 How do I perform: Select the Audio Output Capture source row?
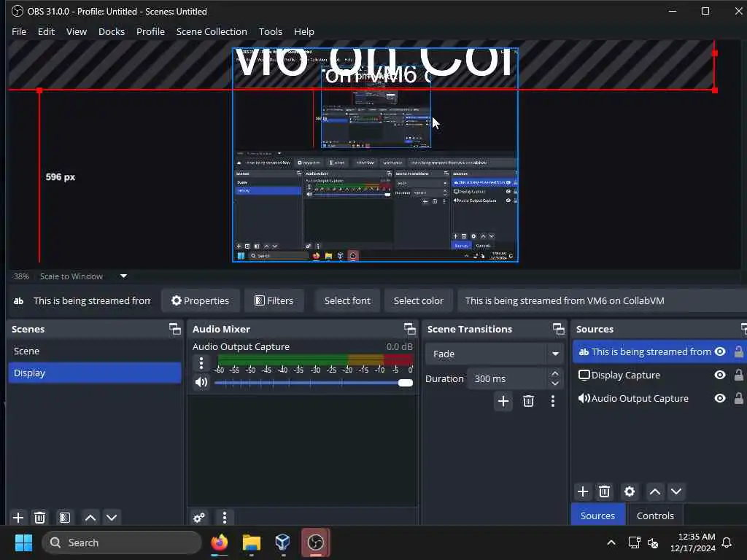tap(659, 398)
